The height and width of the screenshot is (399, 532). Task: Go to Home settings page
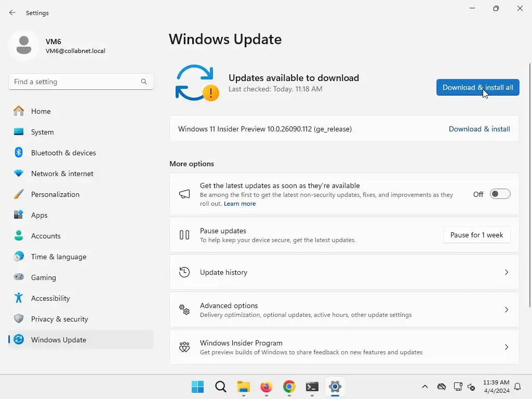[81, 111]
